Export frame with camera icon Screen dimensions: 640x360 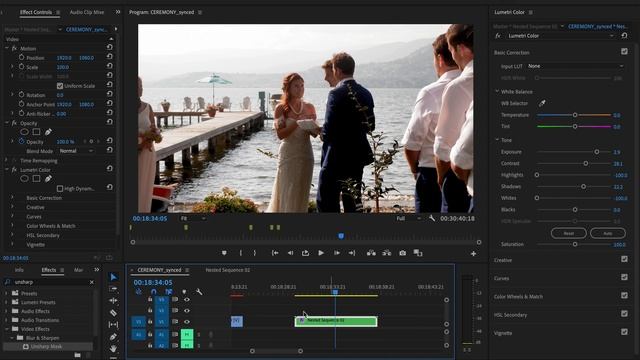tap(402, 253)
